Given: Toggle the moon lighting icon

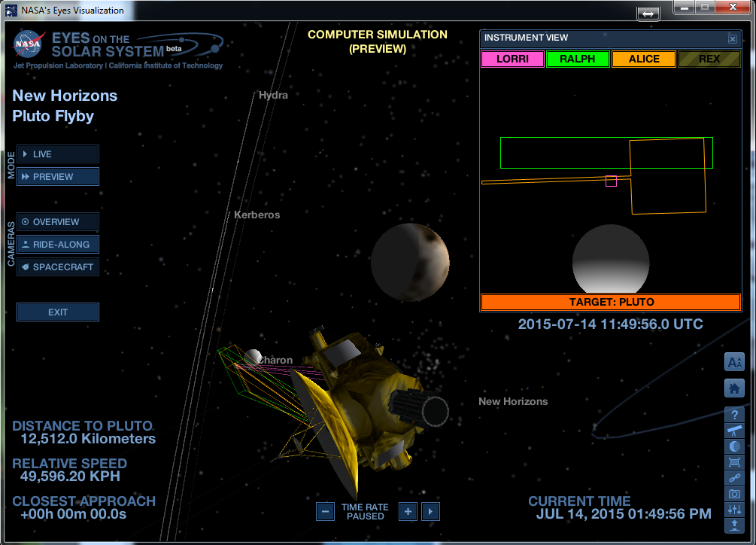Looking at the screenshot, I should coord(734,446).
